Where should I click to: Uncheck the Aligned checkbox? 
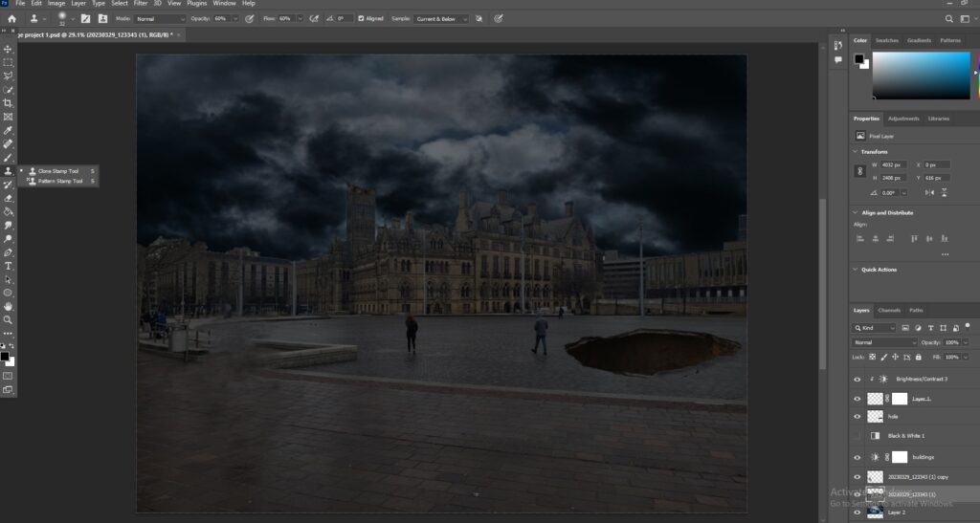pyautogui.click(x=361, y=18)
